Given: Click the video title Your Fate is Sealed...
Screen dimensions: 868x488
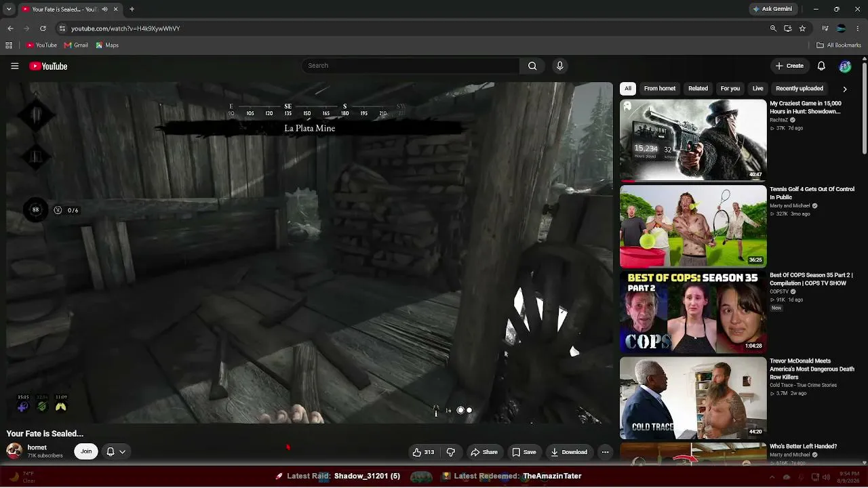Looking at the screenshot, I should tap(45, 434).
